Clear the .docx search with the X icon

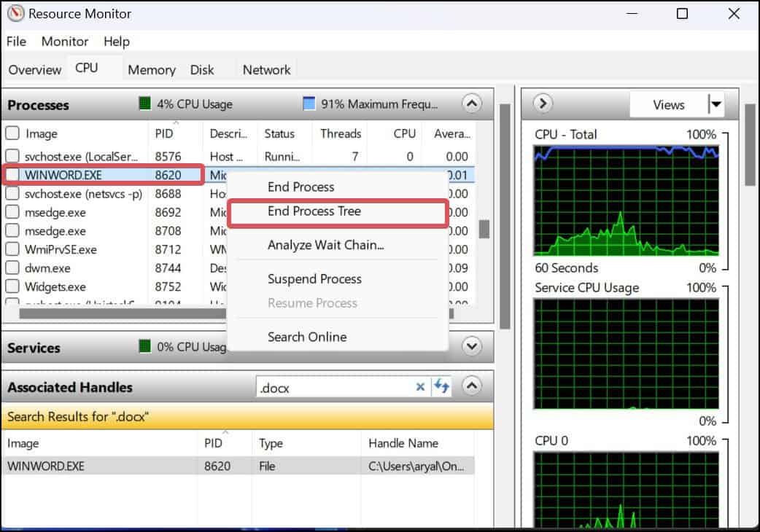tap(420, 387)
